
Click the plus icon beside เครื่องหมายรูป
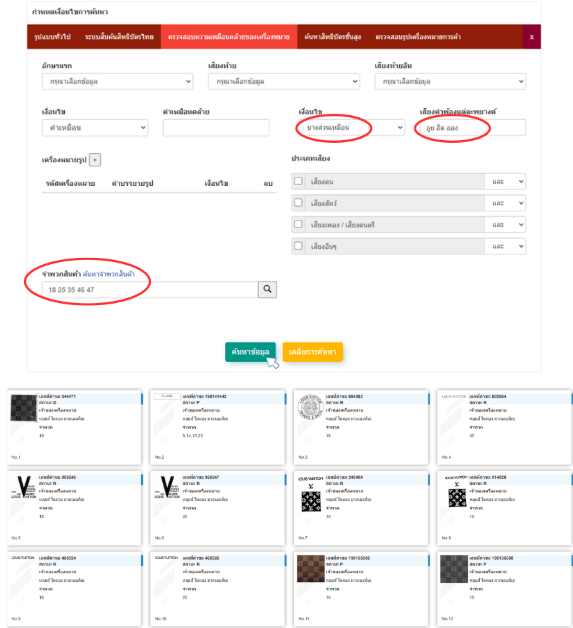(x=95, y=160)
